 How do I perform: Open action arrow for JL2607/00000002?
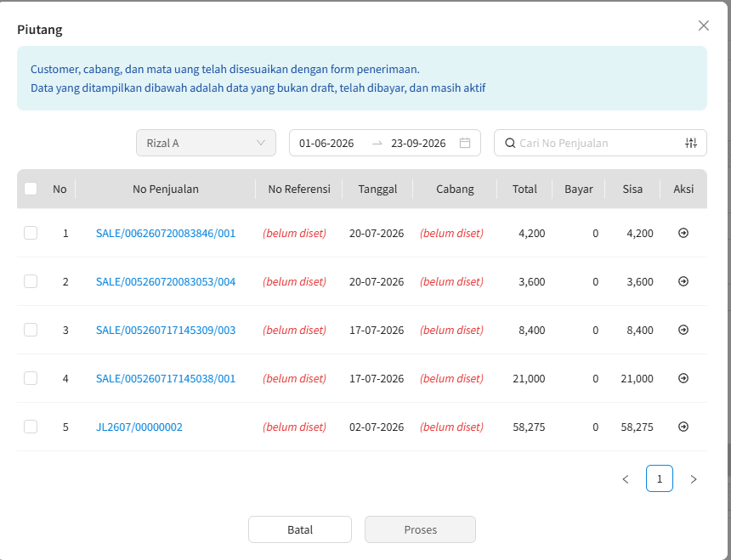683,427
